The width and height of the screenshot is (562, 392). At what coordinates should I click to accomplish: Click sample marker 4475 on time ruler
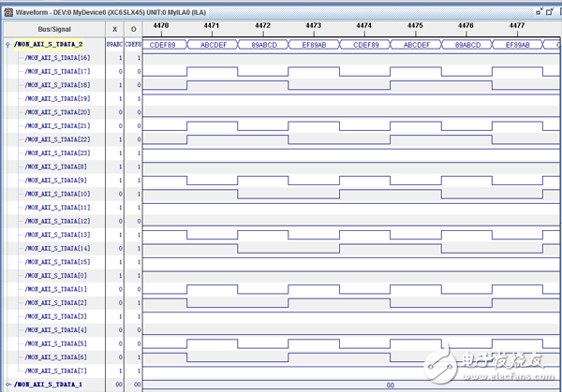(x=415, y=26)
